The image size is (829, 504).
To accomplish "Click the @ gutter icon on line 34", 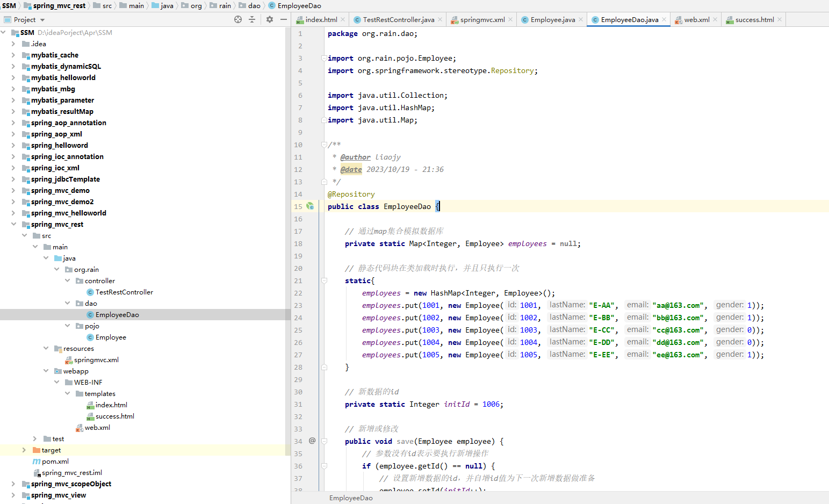I will point(312,441).
